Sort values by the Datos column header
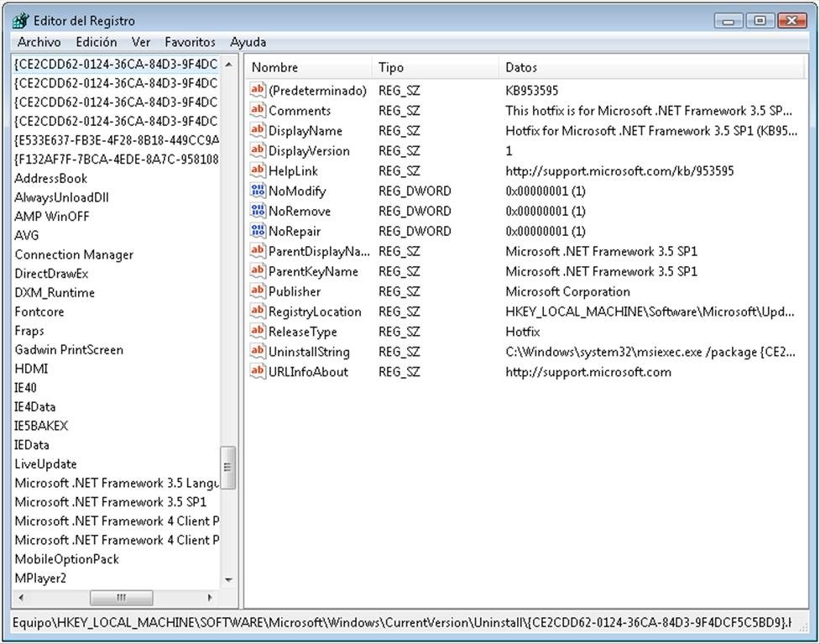The height and width of the screenshot is (644, 820). (x=651, y=67)
